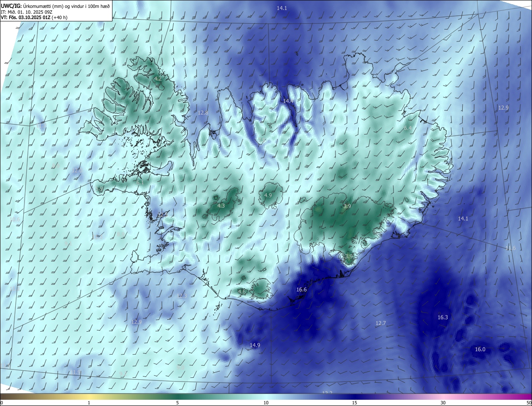The width and height of the screenshot is (532, 406).
Task: Click the 16.6 value on the south coast
Action: (301, 290)
